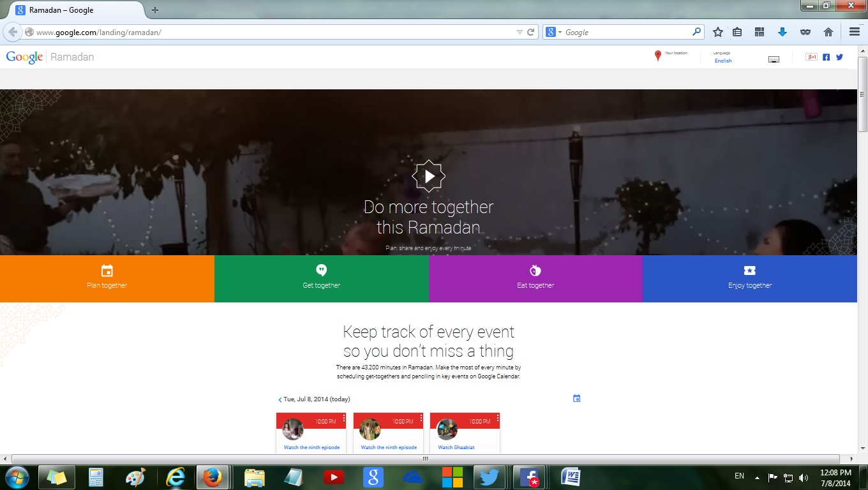Open YouTube shortcut in the taskbar

(333, 477)
